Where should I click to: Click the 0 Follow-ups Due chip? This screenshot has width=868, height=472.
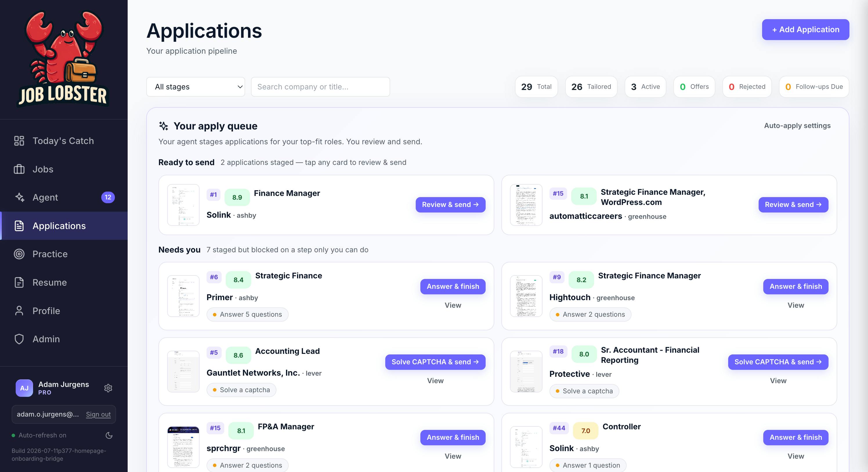tap(814, 87)
